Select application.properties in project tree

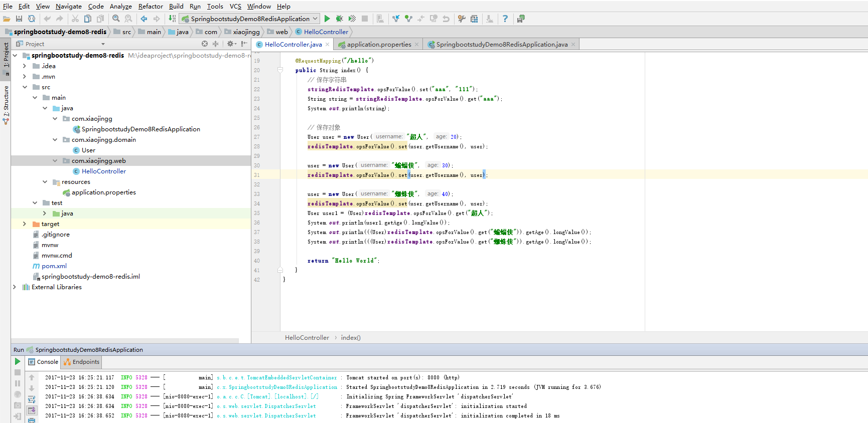click(x=104, y=192)
